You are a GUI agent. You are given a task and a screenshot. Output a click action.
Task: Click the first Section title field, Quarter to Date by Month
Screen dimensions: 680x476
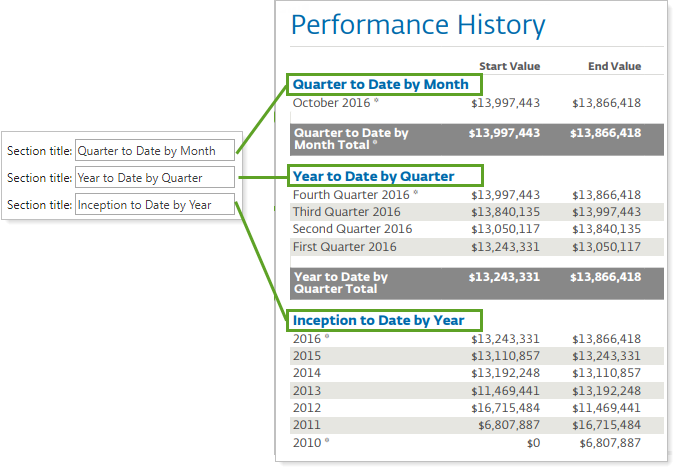(x=155, y=151)
